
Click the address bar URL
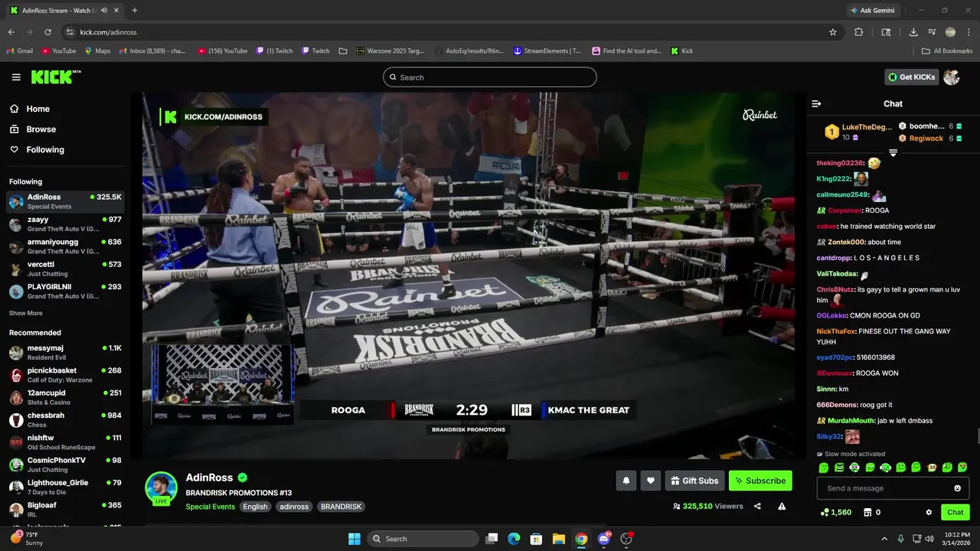point(108,32)
